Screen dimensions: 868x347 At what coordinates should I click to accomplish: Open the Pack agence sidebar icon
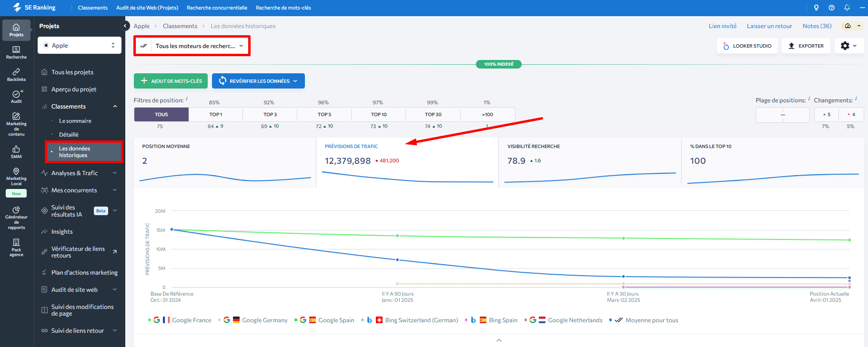16,248
